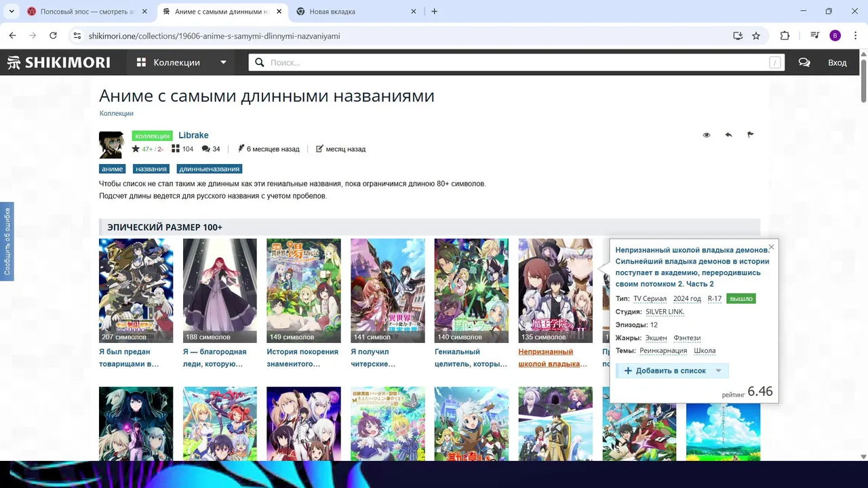This screenshot has width=868, height=488.
Task: Click the search magnifier icon
Action: tap(259, 62)
